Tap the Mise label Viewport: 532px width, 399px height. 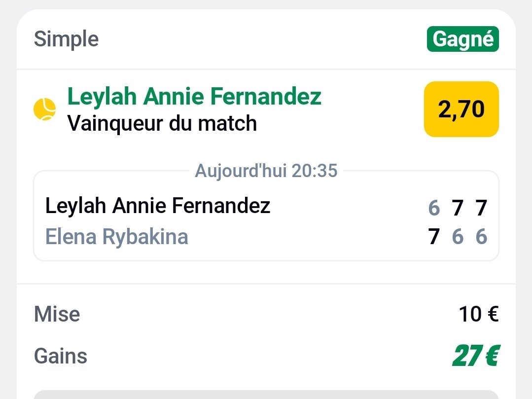pyautogui.click(x=57, y=314)
